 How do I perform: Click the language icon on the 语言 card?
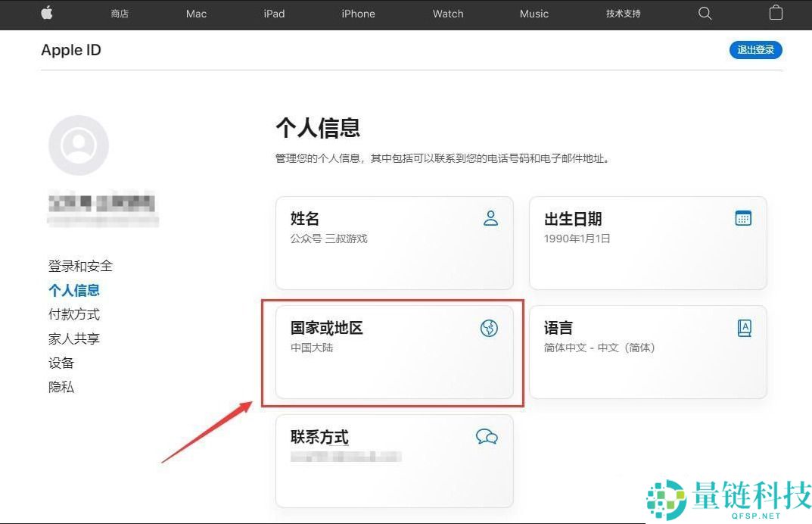tap(743, 328)
